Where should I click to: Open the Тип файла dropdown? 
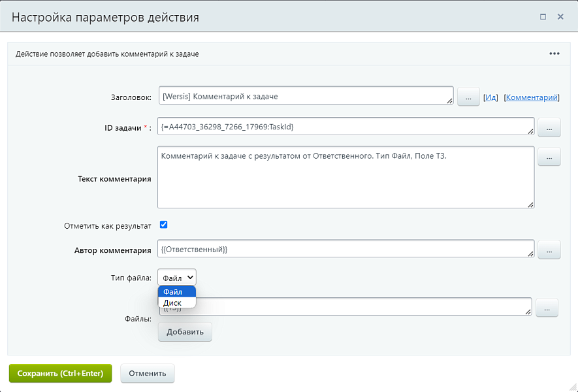pos(176,276)
